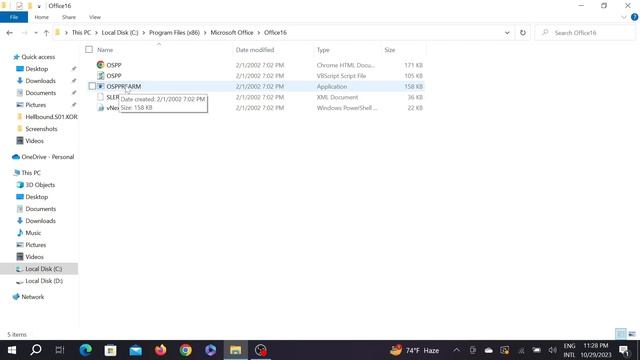Go back with the Back arrow
Viewport: 640px width, 360px height.
[x=9, y=33]
